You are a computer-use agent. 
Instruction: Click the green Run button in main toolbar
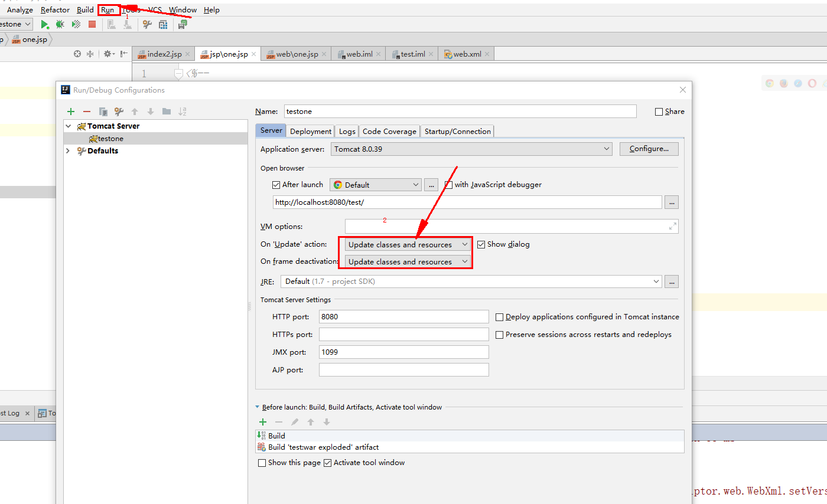pyautogui.click(x=45, y=24)
